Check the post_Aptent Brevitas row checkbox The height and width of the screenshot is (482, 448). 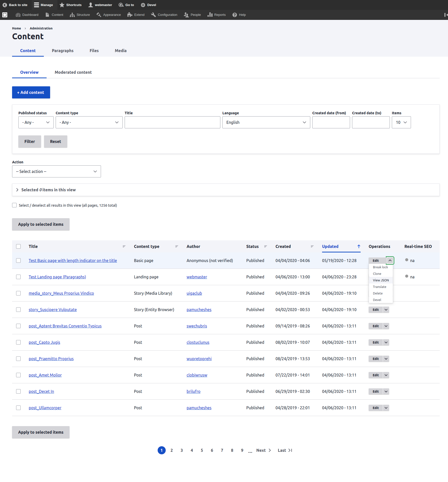pyautogui.click(x=18, y=326)
